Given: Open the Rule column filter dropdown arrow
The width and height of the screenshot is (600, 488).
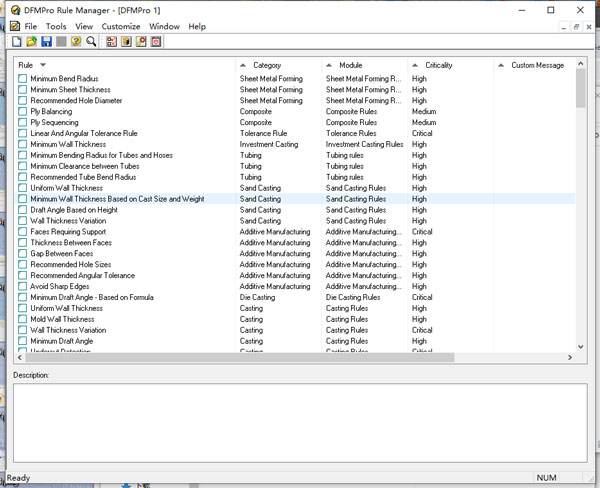Looking at the screenshot, I should [x=43, y=65].
